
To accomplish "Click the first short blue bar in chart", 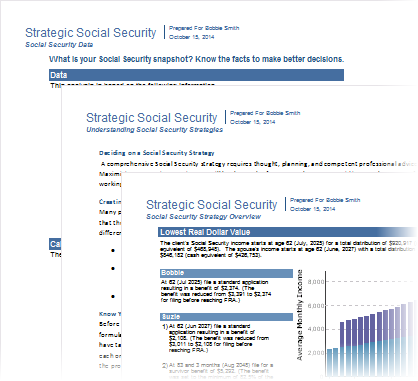I will [330, 363].
